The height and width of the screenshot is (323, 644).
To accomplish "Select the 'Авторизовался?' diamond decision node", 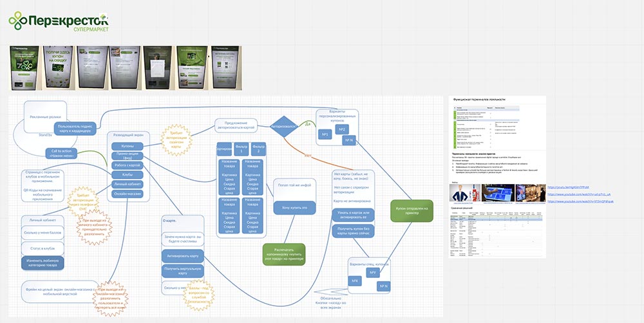I will (283, 125).
